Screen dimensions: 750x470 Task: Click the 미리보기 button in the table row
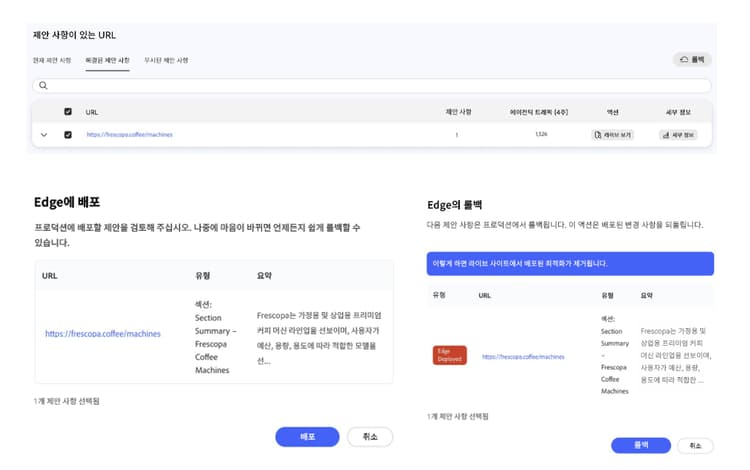click(x=613, y=135)
